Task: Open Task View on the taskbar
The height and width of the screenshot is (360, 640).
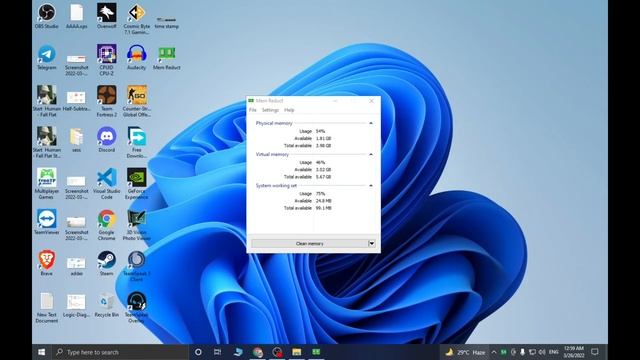Action: coord(218,352)
